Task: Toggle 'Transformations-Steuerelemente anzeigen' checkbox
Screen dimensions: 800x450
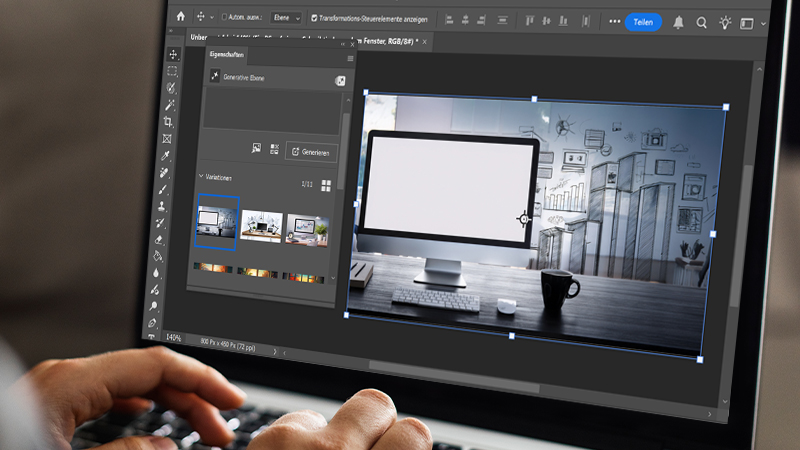Action: pyautogui.click(x=315, y=18)
